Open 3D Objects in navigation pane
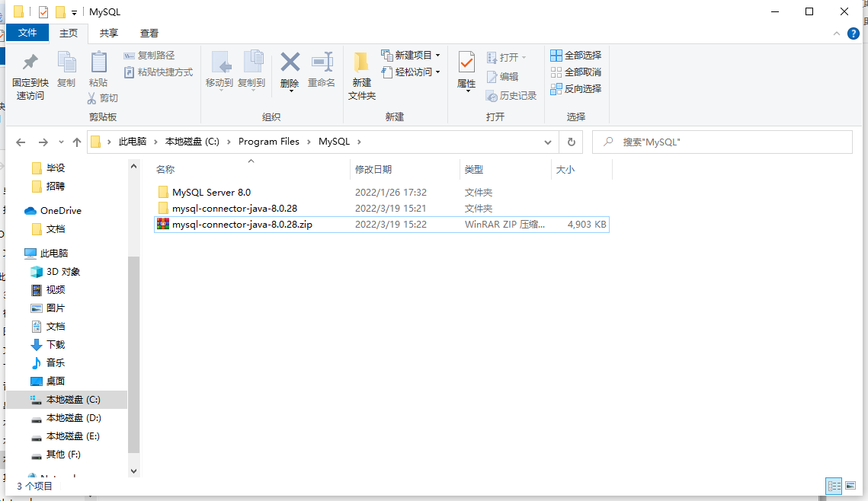This screenshot has width=868, height=501. point(63,272)
